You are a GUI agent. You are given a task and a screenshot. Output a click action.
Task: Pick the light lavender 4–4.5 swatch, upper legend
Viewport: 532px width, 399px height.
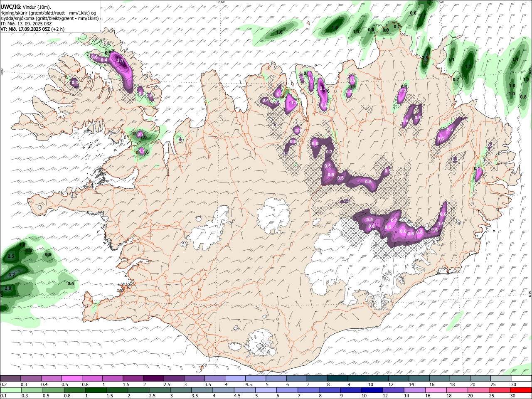234,378
